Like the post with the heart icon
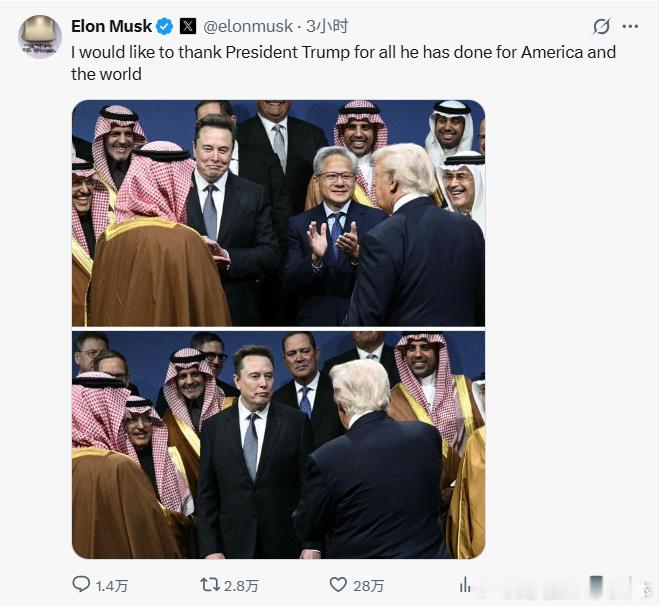 (x=338, y=585)
